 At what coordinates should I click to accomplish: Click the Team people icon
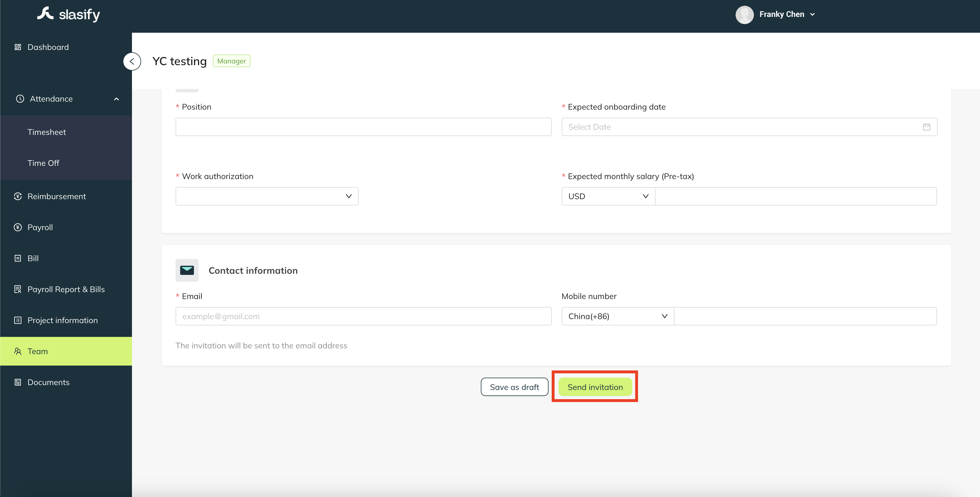[17, 351]
